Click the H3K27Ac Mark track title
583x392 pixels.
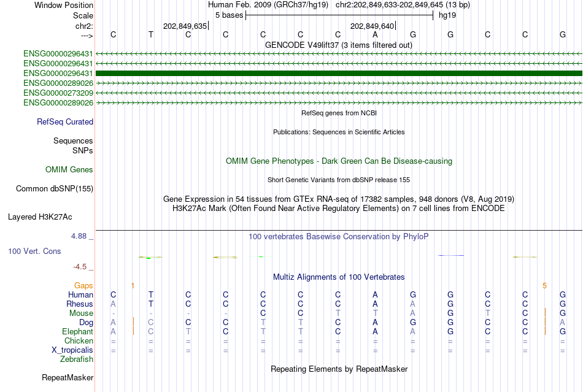[x=339, y=208]
